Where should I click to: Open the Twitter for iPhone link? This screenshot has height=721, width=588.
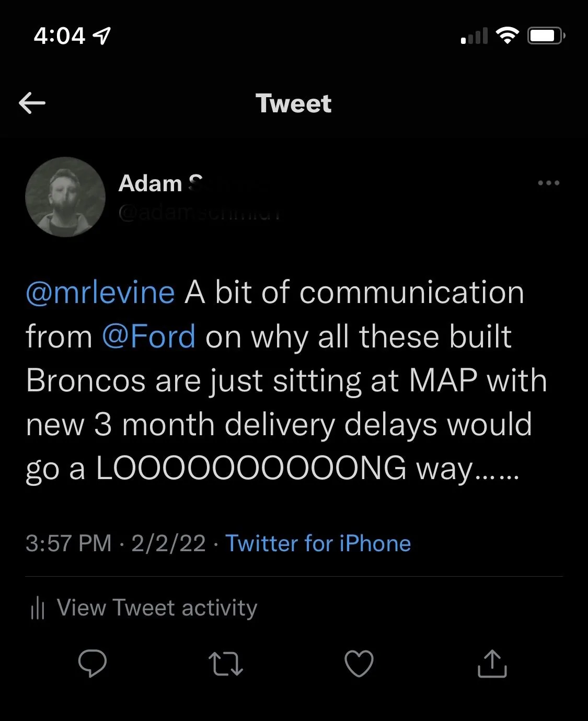[318, 543]
